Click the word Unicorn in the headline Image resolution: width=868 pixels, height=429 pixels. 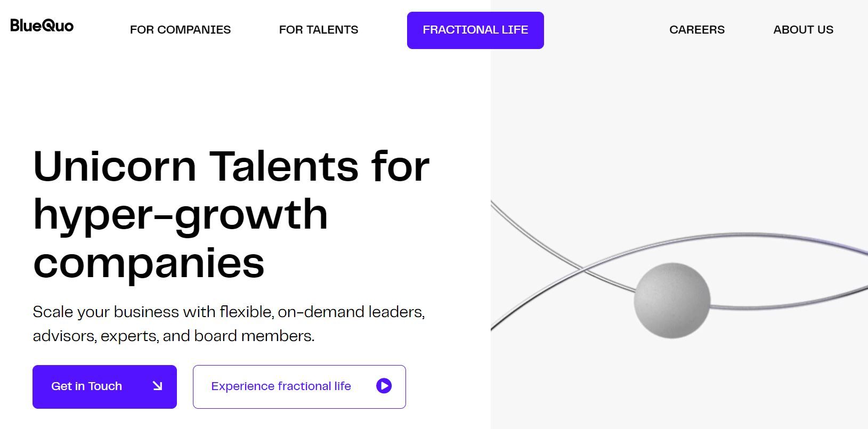[x=115, y=166]
